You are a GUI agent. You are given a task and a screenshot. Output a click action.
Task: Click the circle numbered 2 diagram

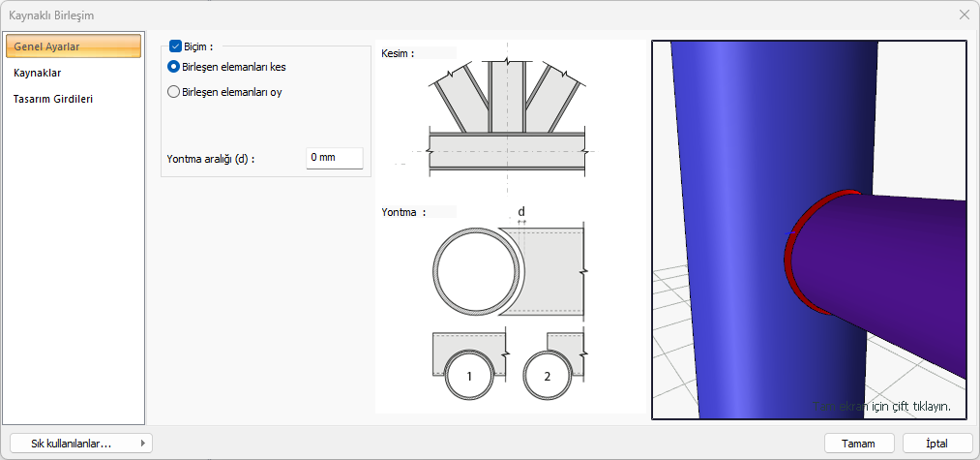pyautogui.click(x=547, y=377)
